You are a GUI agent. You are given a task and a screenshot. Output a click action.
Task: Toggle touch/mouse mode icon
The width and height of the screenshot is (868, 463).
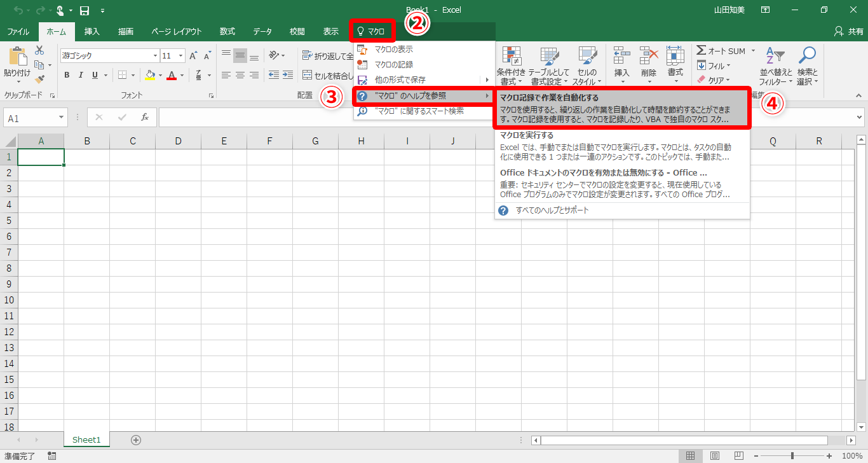coord(60,11)
